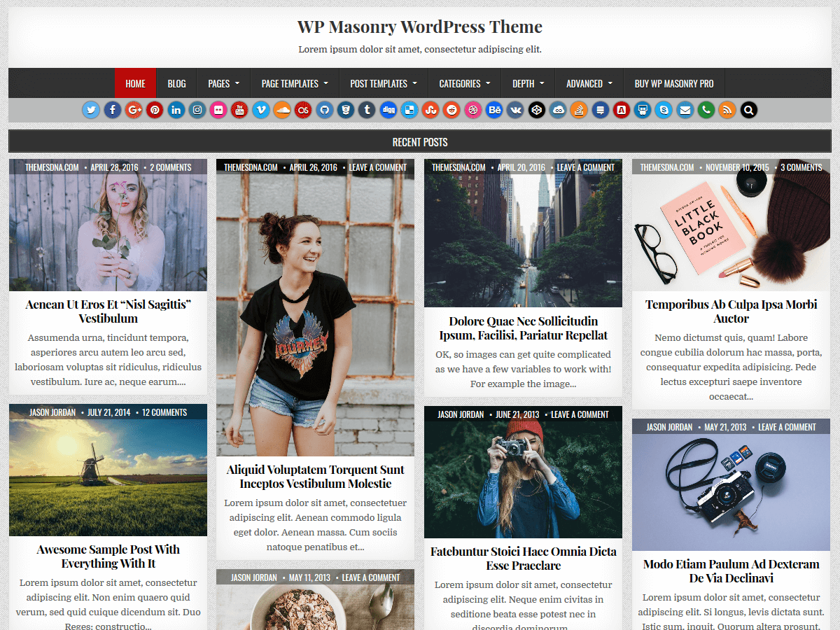Open the Last.fm social icon
The height and width of the screenshot is (630, 840).
tap(303, 110)
